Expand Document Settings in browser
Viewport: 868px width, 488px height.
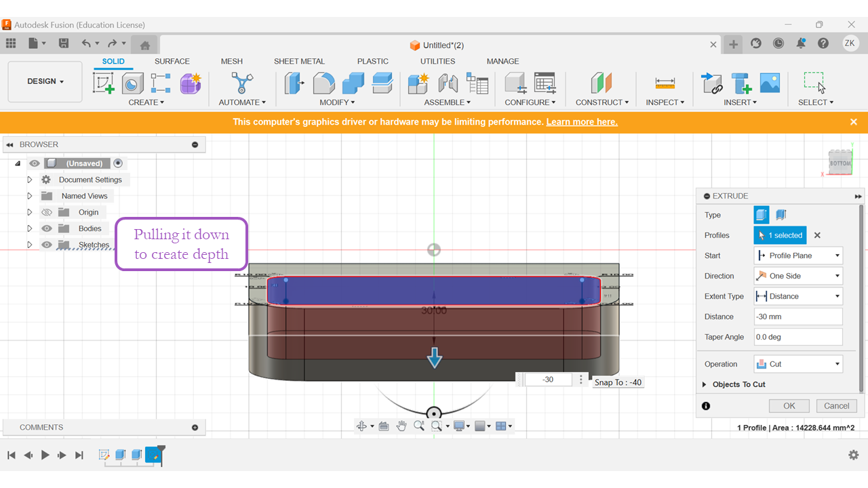[29, 180]
